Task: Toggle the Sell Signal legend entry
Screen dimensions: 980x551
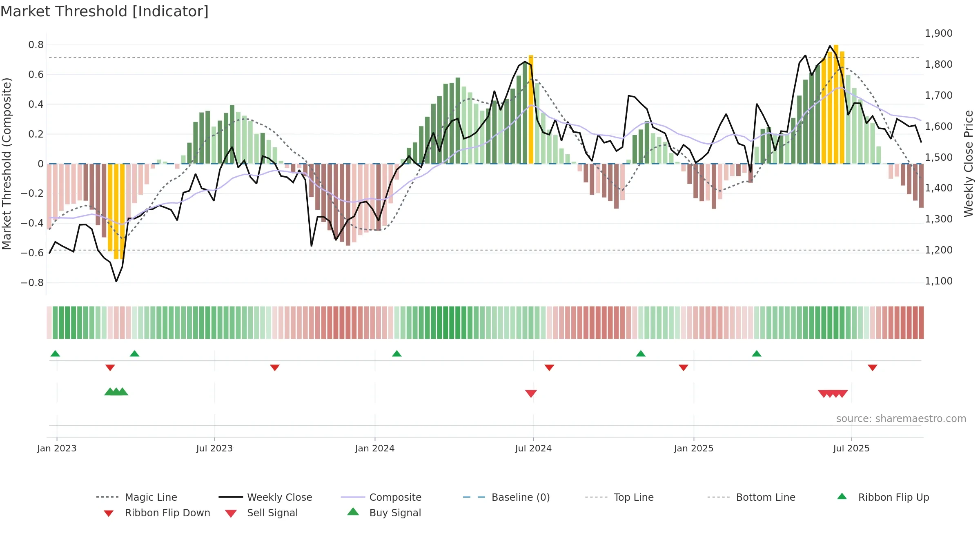Action: [x=261, y=513]
